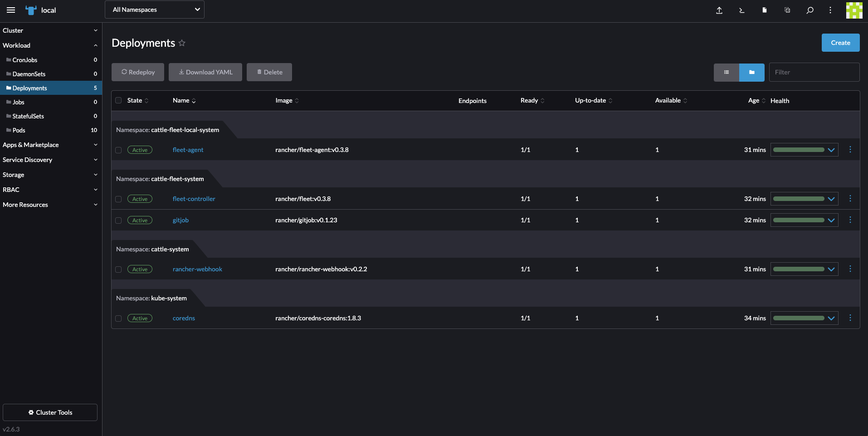Open the fleet-controller deployment link
Screen dimensions: 868x436
pyautogui.click(x=194, y=199)
